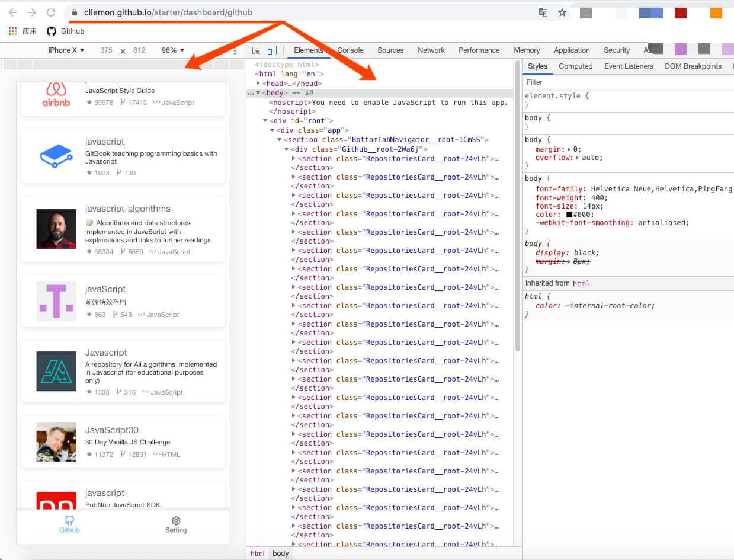Click the device width field 375
Image resolution: width=734 pixels, height=560 pixels.
point(107,50)
